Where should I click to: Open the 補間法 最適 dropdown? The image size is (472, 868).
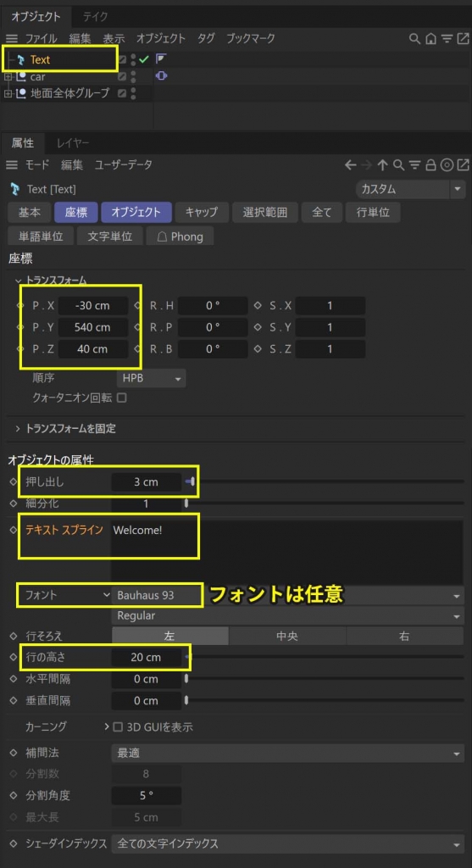coord(287,754)
